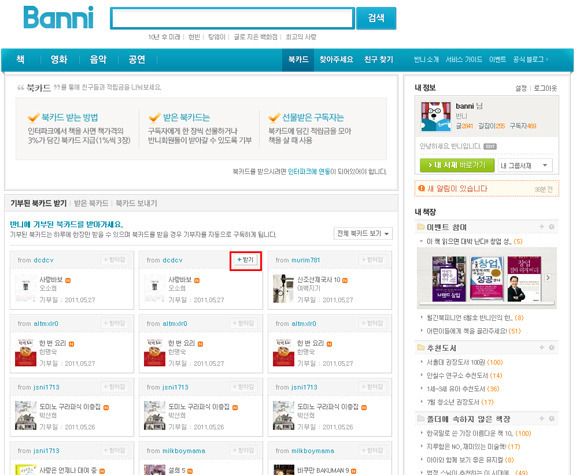
Task: Click the plus icon for 폴더에 속하지 않은 책장
Action: coord(542,418)
